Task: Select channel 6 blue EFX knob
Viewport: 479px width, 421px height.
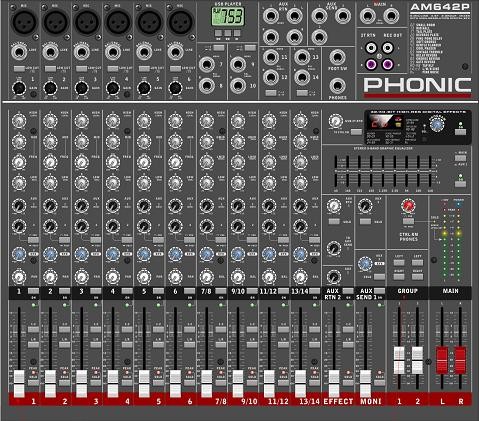Action: [175, 254]
